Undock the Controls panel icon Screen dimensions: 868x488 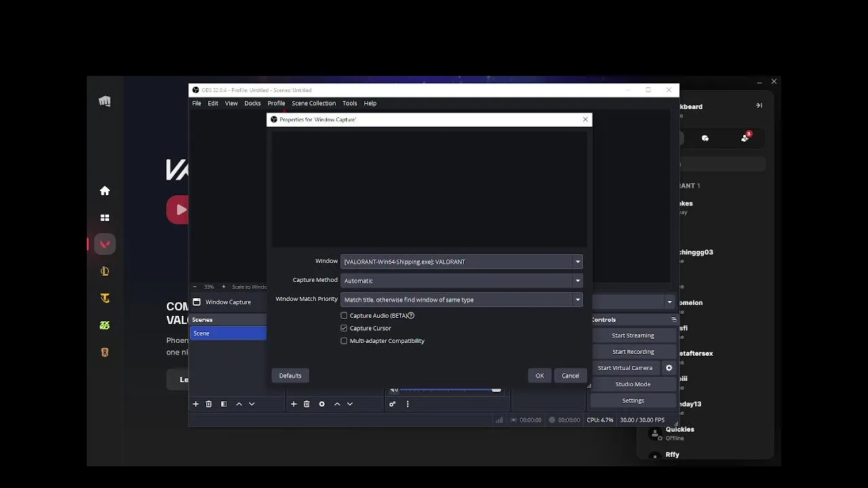pyautogui.click(x=673, y=319)
